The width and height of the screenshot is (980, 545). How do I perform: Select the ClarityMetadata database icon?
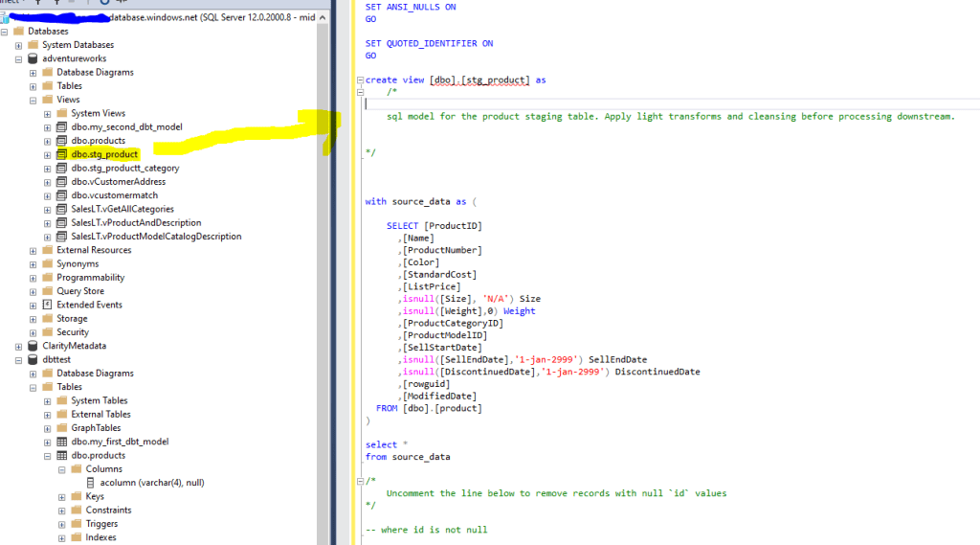click(x=33, y=346)
